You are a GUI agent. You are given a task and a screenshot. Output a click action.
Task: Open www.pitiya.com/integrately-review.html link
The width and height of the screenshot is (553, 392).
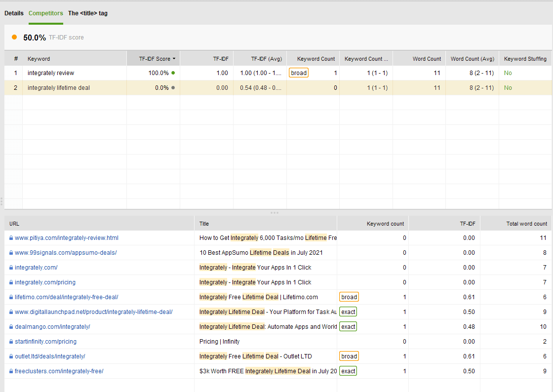click(67, 238)
